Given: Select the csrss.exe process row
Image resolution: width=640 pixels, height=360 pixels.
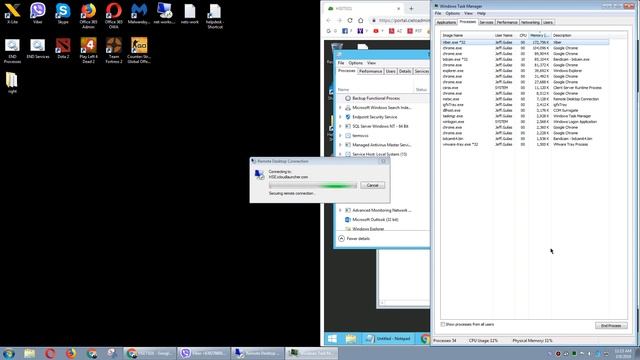Looking at the screenshot, I should coord(525,88).
